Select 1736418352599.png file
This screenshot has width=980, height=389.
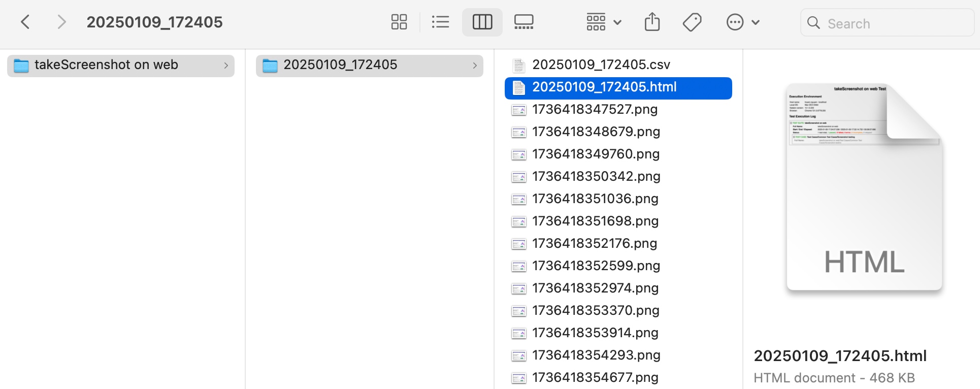click(618, 266)
